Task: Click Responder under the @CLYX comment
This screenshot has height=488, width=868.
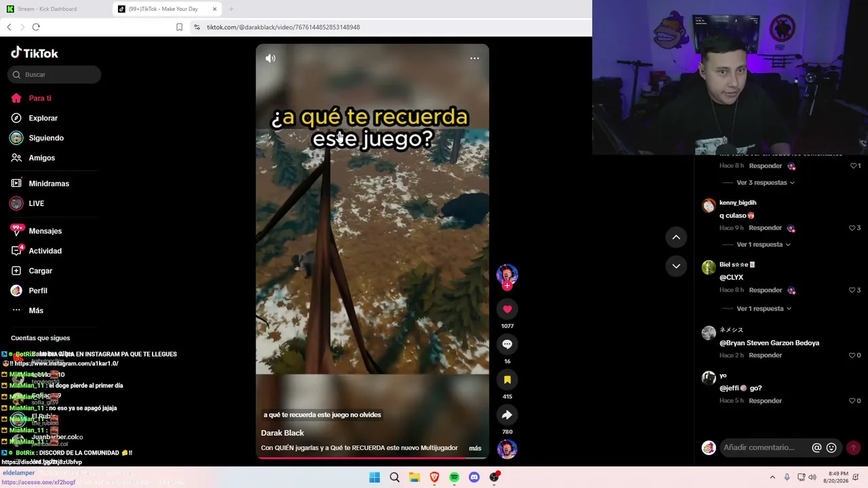Action: [x=766, y=290]
